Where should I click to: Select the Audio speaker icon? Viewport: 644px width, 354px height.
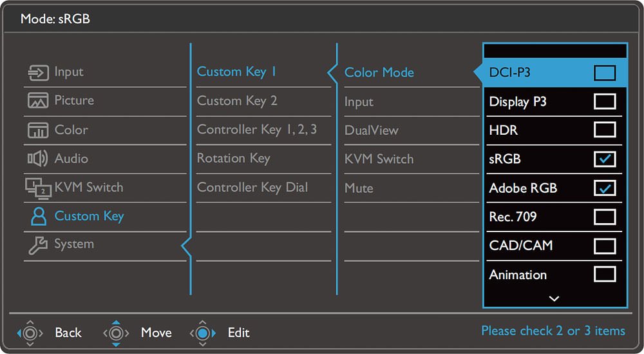tap(38, 159)
